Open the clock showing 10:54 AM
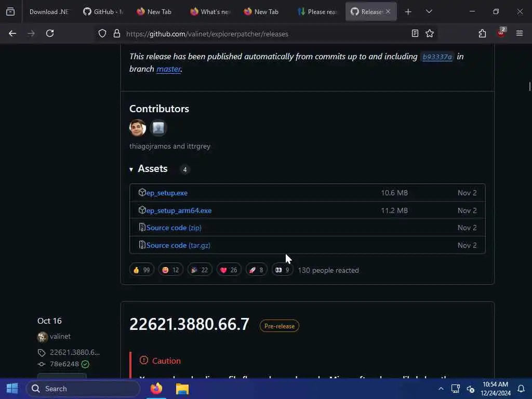The width and height of the screenshot is (532, 399). tap(495, 389)
